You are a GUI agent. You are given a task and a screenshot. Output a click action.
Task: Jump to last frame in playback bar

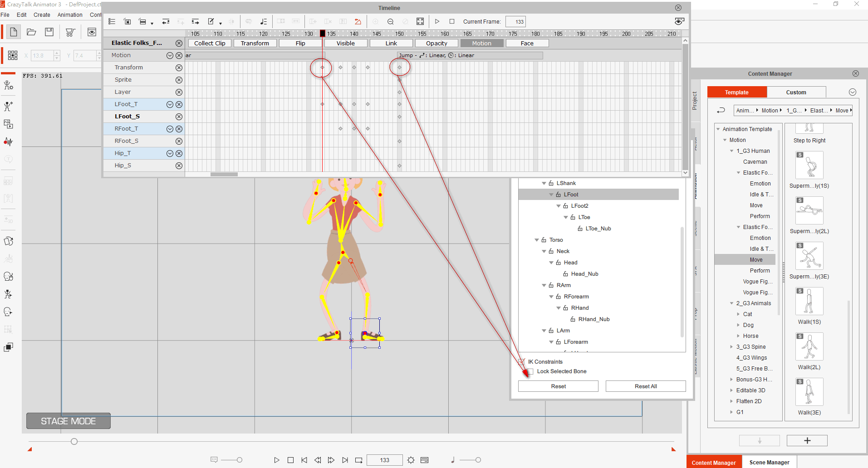pyautogui.click(x=345, y=460)
